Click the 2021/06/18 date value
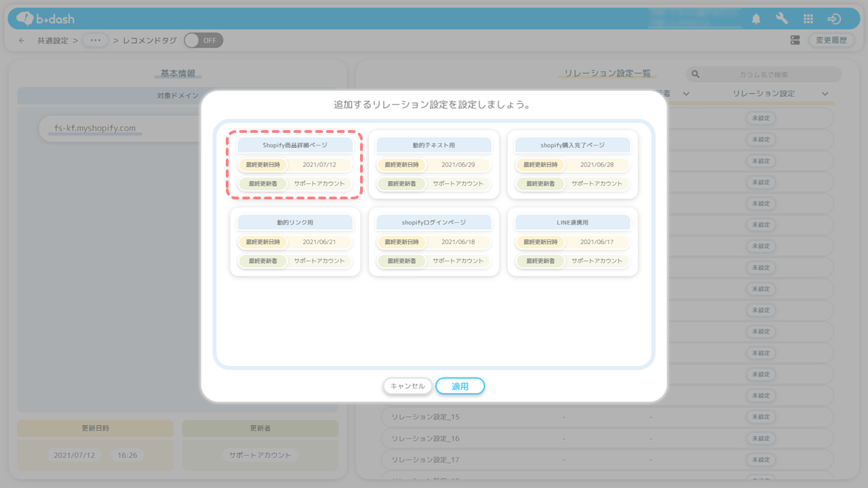This screenshot has width=868, height=488. pos(458,242)
